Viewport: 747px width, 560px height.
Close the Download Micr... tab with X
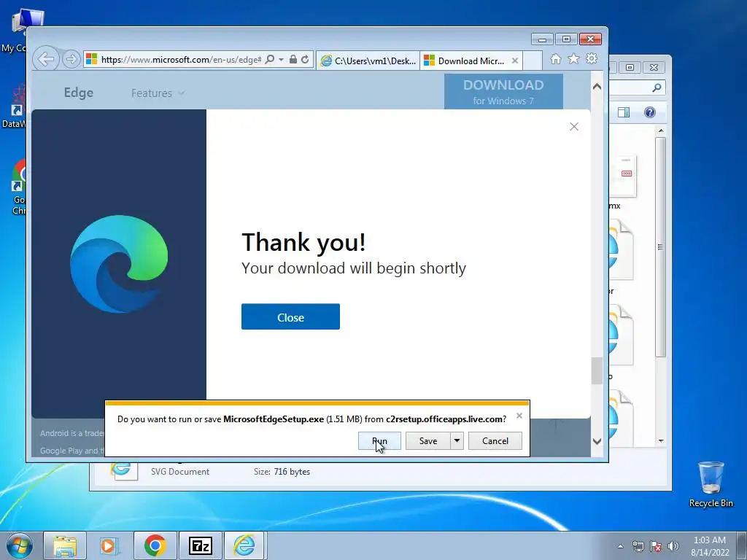514,61
